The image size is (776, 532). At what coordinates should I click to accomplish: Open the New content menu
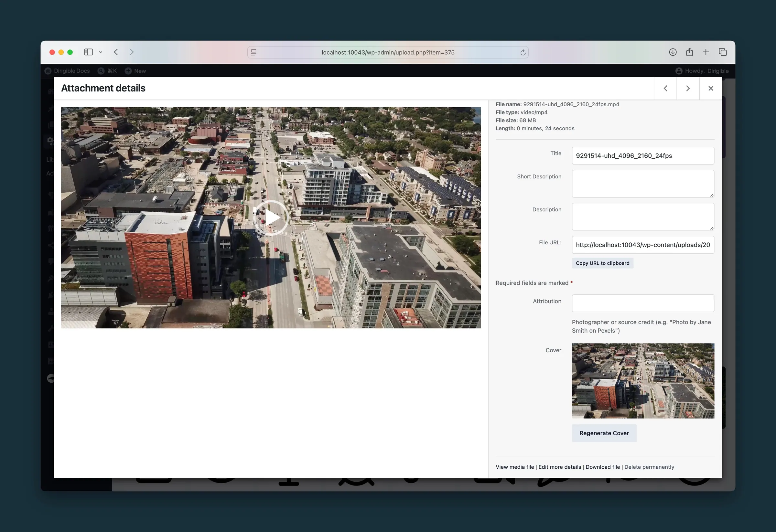tap(135, 71)
